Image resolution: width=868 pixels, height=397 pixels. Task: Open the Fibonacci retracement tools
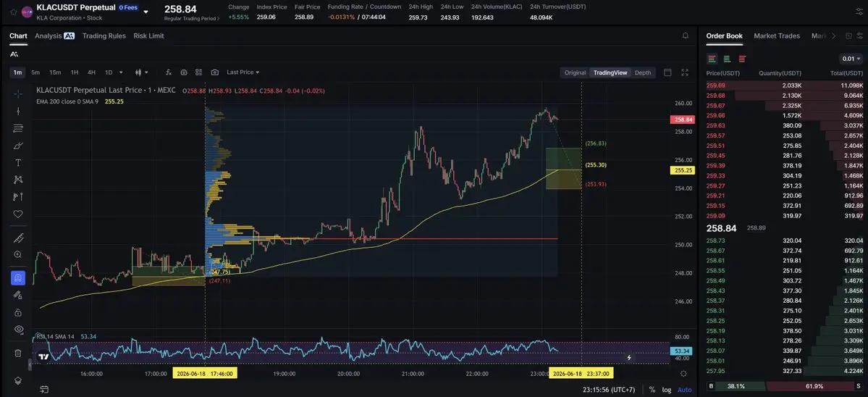[x=17, y=128]
